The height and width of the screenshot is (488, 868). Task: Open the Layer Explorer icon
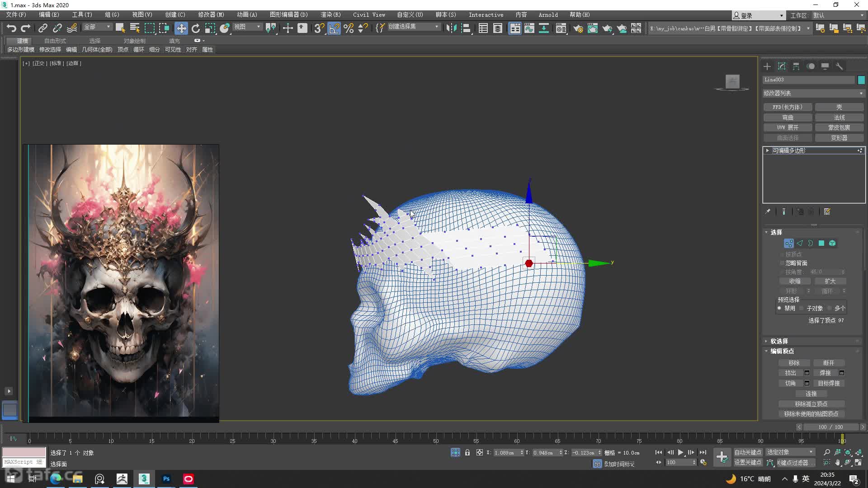498,28
